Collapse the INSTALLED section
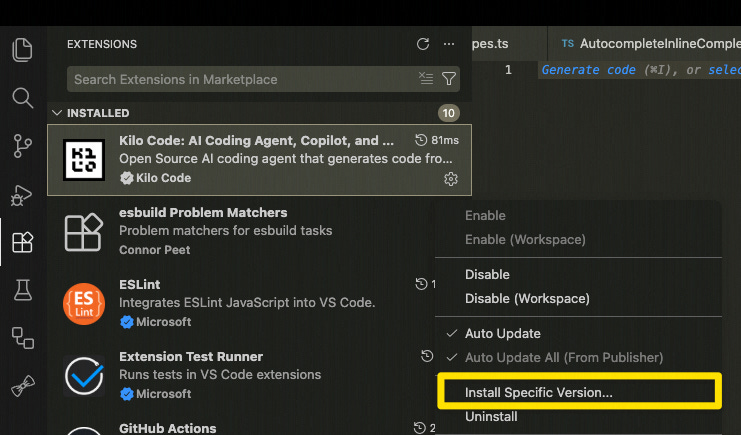The height and width of the screenshot is (435, 741). (x=57, y=113)
